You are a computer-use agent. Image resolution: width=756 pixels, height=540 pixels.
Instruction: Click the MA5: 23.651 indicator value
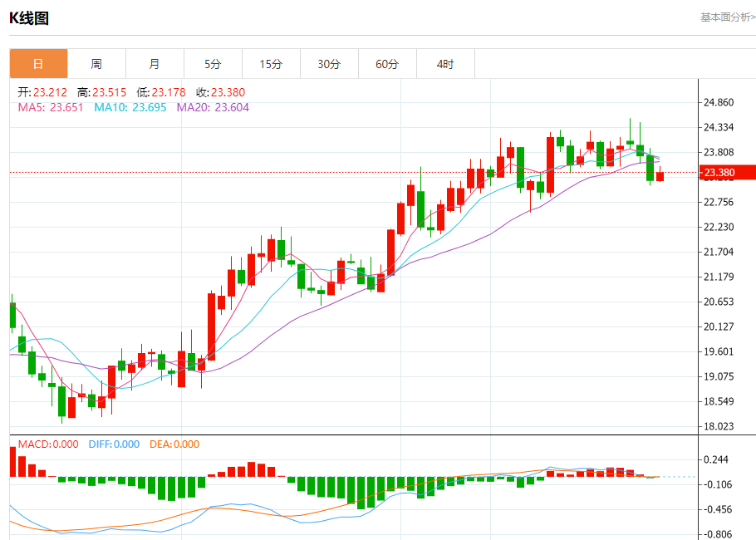(x=51, y=107)
